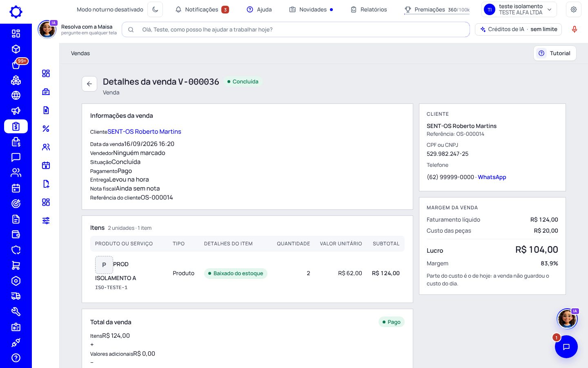Open the cube product icon in the blue sidebar
This screenshot has height=368, width=588.
click(16, 49)
